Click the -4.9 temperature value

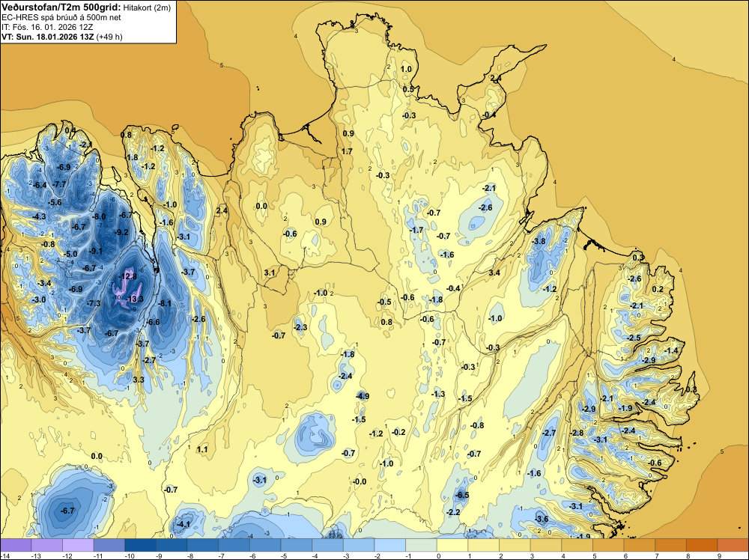tap(363, 396)
